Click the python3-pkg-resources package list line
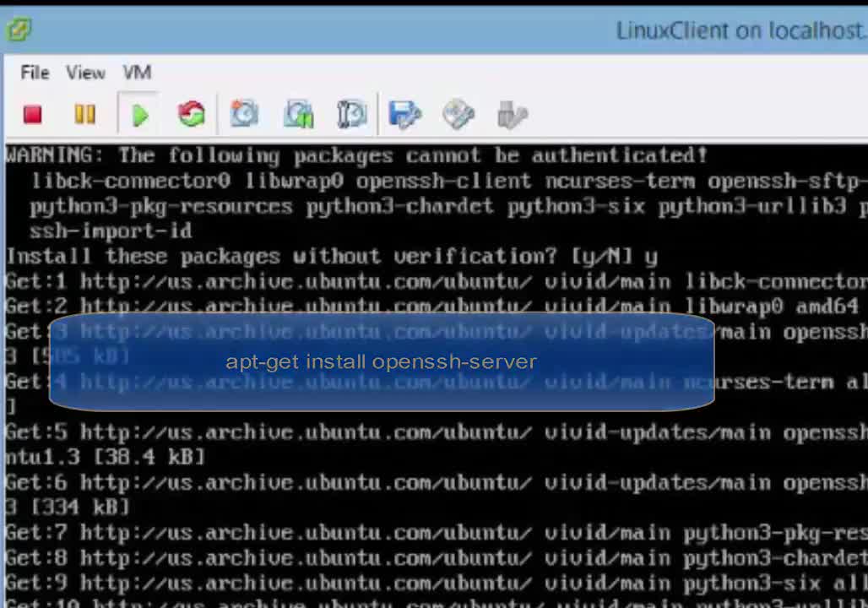The image size is (868, 608). (x=449, y=207)
